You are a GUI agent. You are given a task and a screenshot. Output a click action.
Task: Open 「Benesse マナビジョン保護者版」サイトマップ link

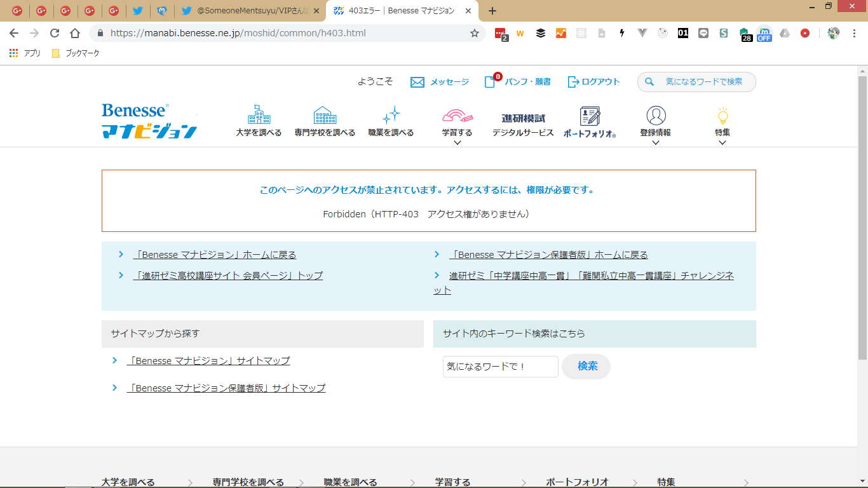226,388
